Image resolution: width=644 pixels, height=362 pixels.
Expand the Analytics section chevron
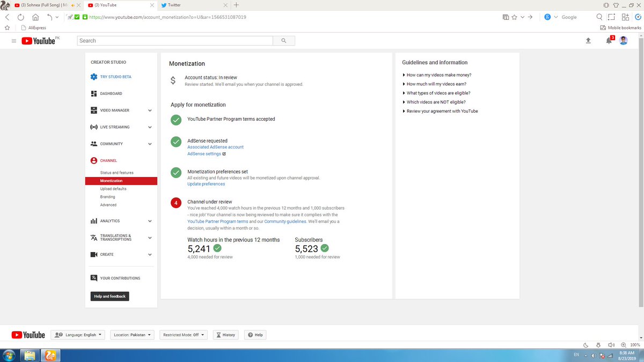coord(150,221)
